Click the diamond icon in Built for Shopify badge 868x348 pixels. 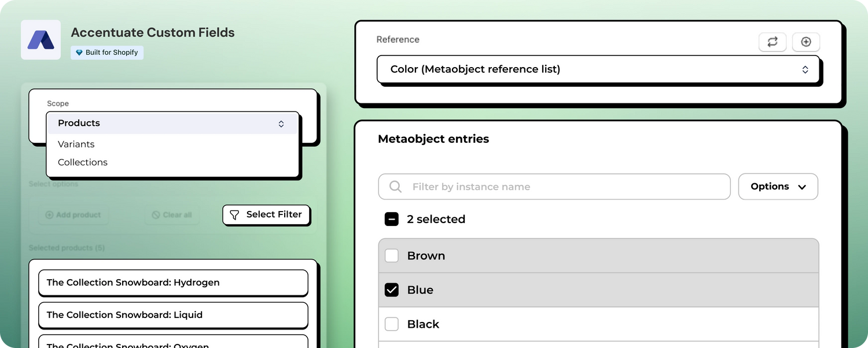click(x=79, y=53)
